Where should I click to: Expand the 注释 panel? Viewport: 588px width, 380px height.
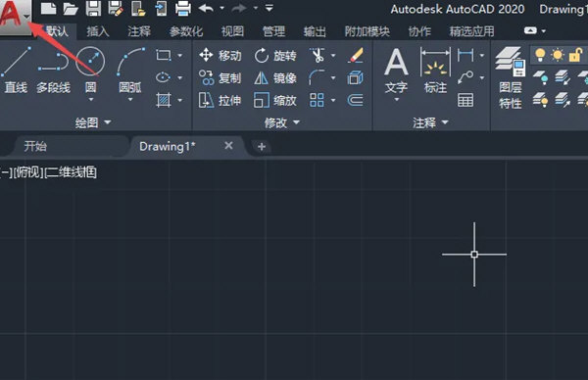click(x=430, y=122)
